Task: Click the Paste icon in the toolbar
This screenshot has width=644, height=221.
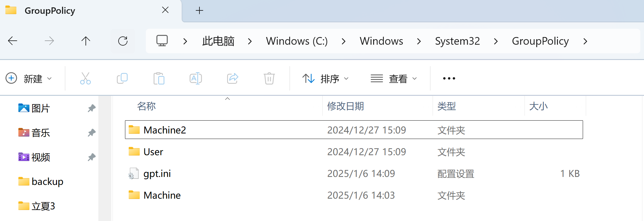Action: pos(159,78)
